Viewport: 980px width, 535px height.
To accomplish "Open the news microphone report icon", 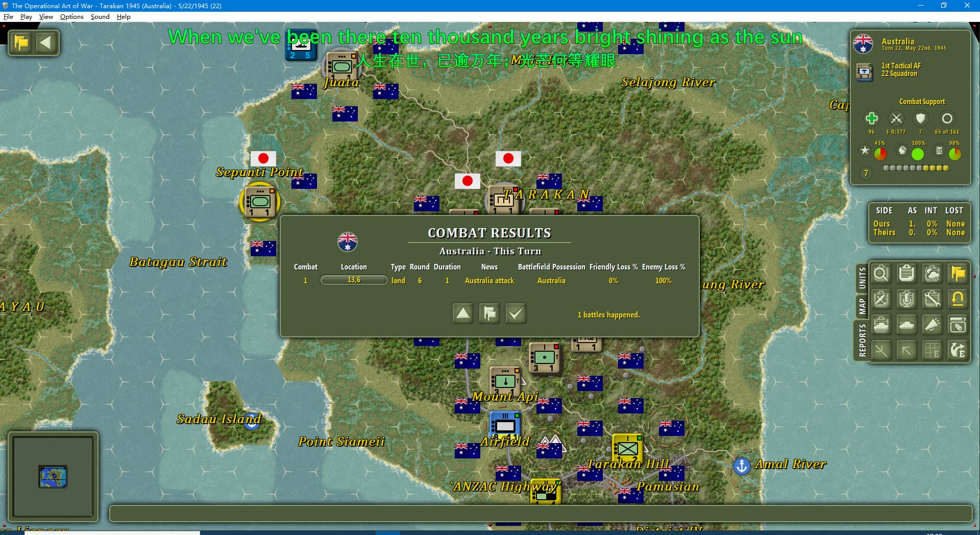I will click(906, 299).
